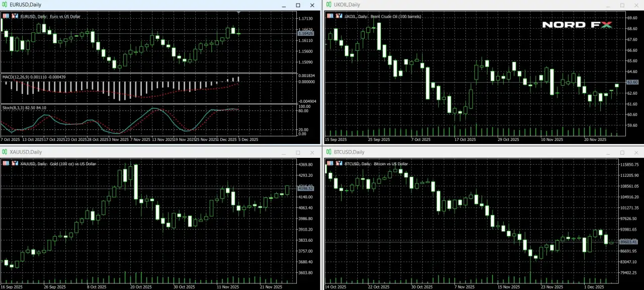Close the EURUSD,Daily chart window
The image size is (644, 290).
click(312, 5)
